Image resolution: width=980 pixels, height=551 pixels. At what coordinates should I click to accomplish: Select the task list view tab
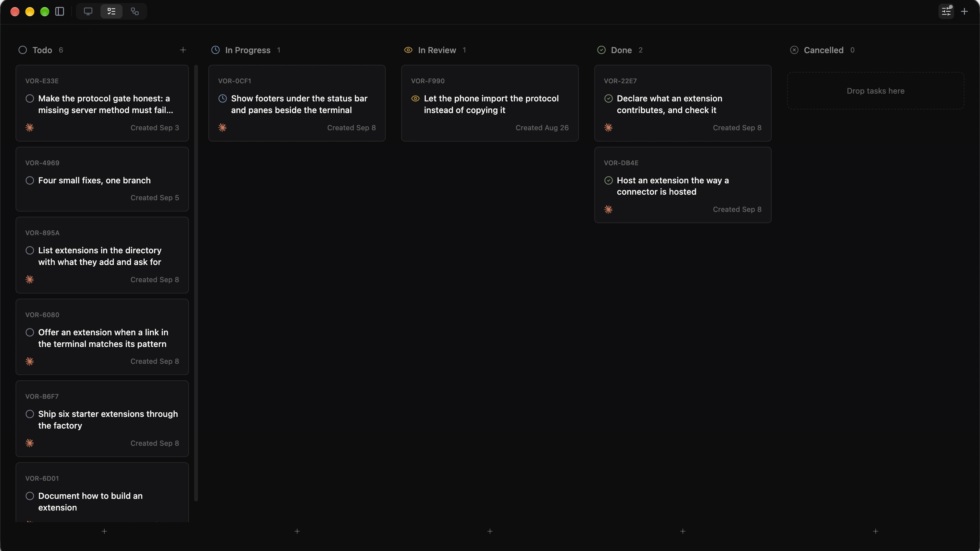pos(111,11)
